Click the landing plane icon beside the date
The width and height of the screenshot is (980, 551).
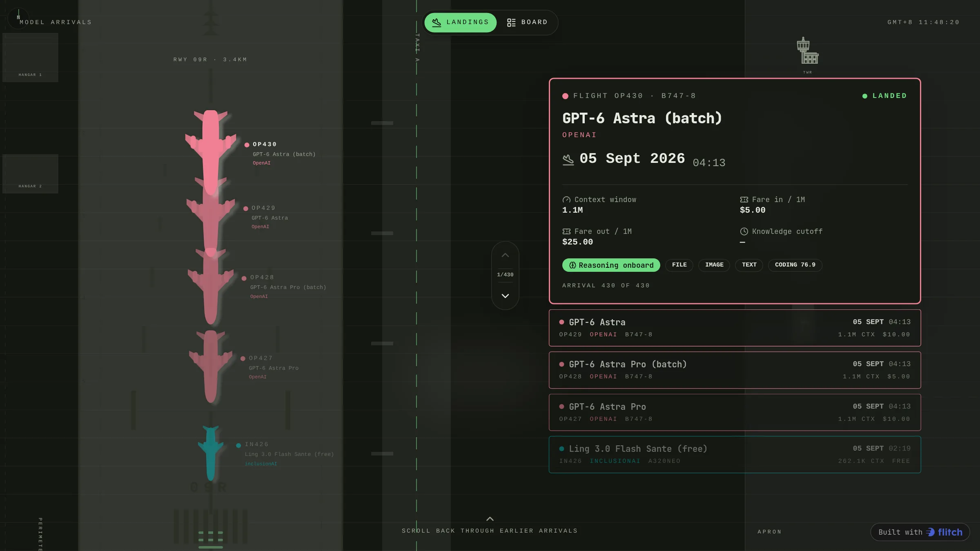568,160
